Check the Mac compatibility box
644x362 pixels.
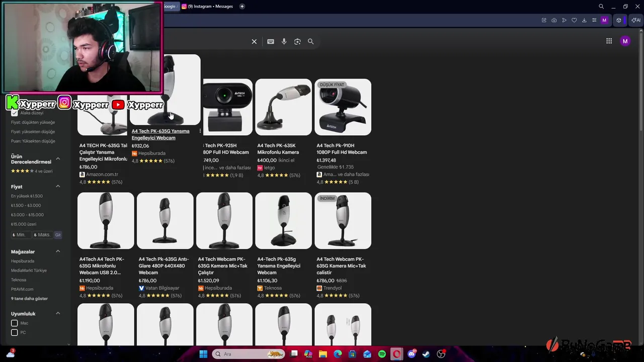[x=15, y=323]
